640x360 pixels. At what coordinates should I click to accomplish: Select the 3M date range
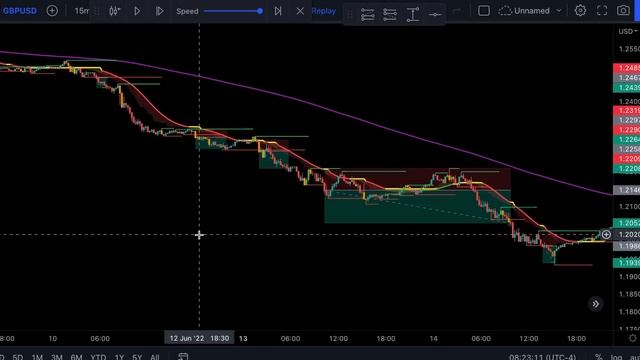(x=56, y=357)
